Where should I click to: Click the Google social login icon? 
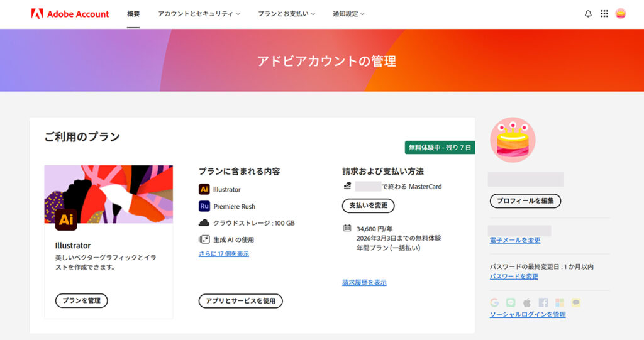tap(494, 303)
